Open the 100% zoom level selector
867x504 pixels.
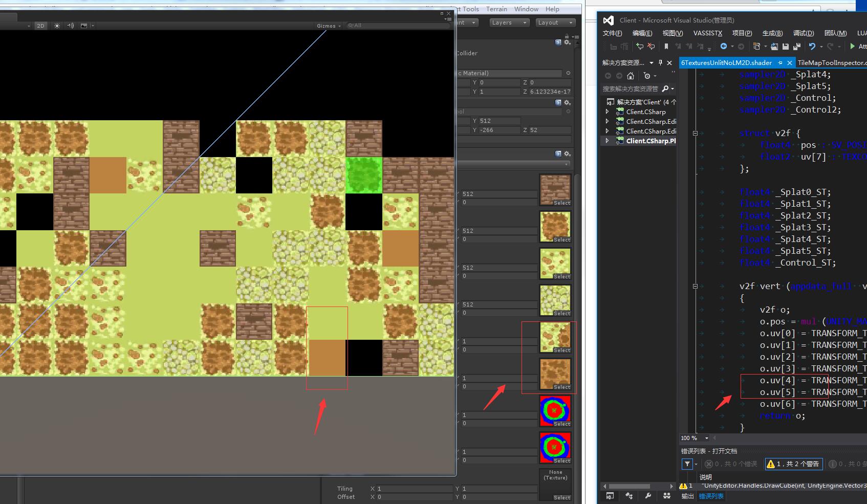(693, 438)
